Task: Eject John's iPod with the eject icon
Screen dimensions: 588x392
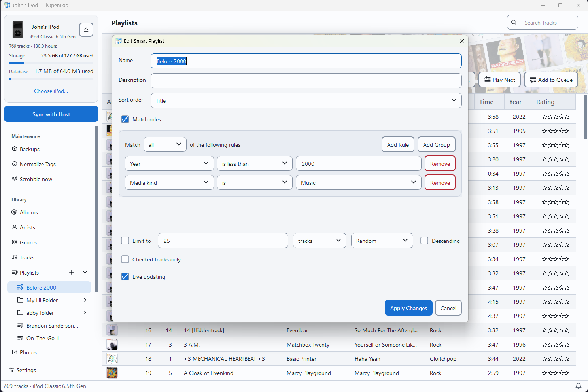Action: coord(86,30)
